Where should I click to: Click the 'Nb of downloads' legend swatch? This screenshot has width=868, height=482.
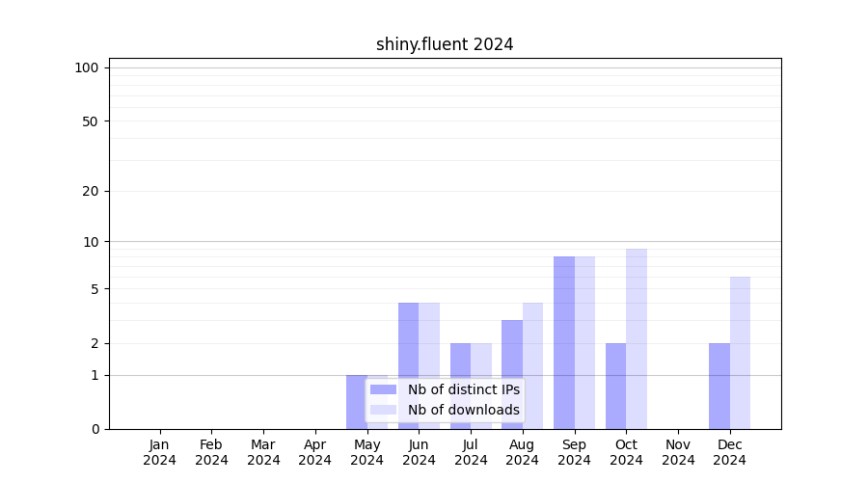pyautogui.click(x=383, y=410)
